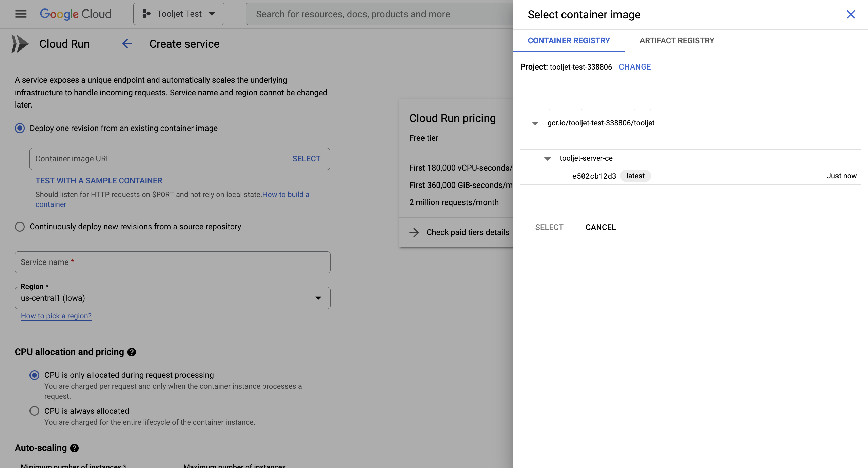
Task: Open Auto-scaling help question mark icon
Action: (75, 448)
